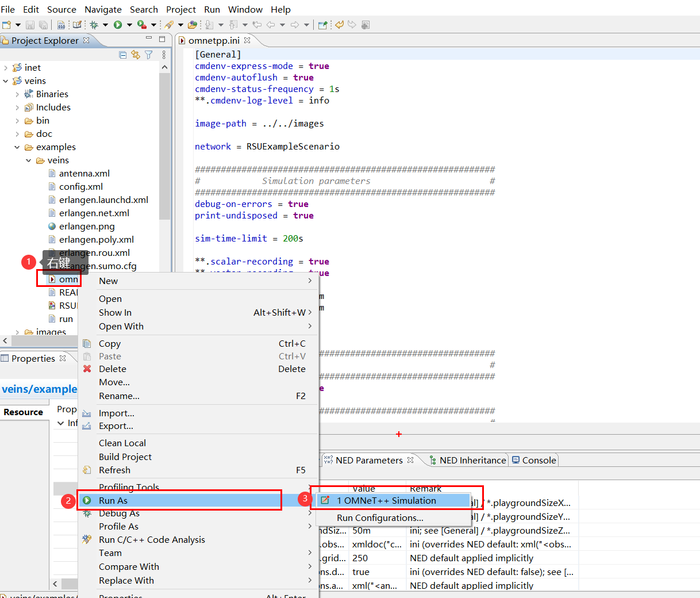This screenshot has width=700, height=598.
Task: Click the Collapse All icon in Project Explorer
Action: point(122,55)
